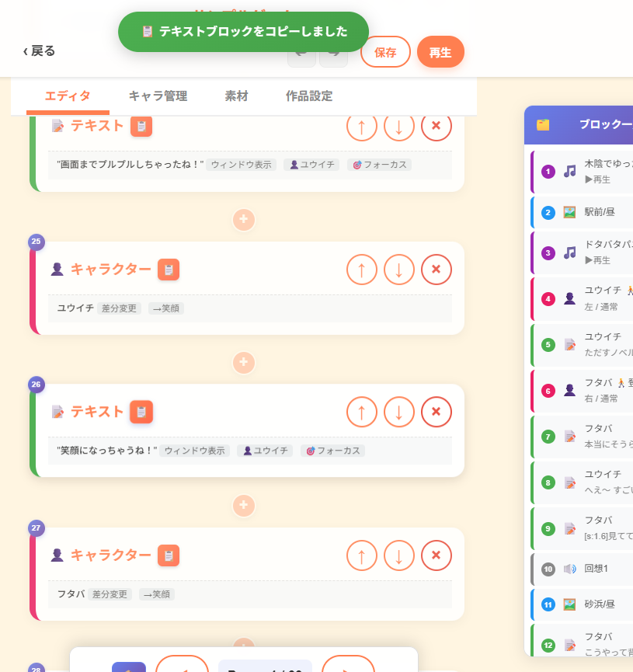633x672 pixels.
Task: Click the フォーカス tag in block 26
Action: tap(333, 451)
